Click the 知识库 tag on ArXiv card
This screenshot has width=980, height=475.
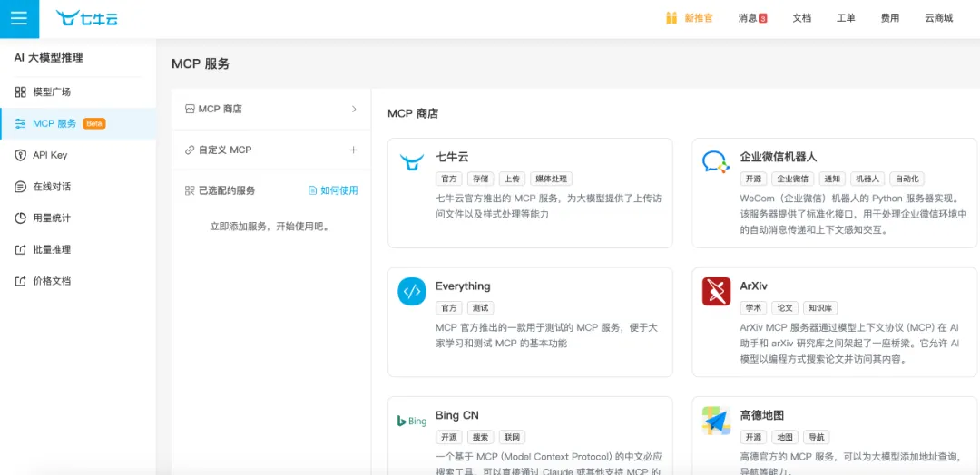point(820,308)
